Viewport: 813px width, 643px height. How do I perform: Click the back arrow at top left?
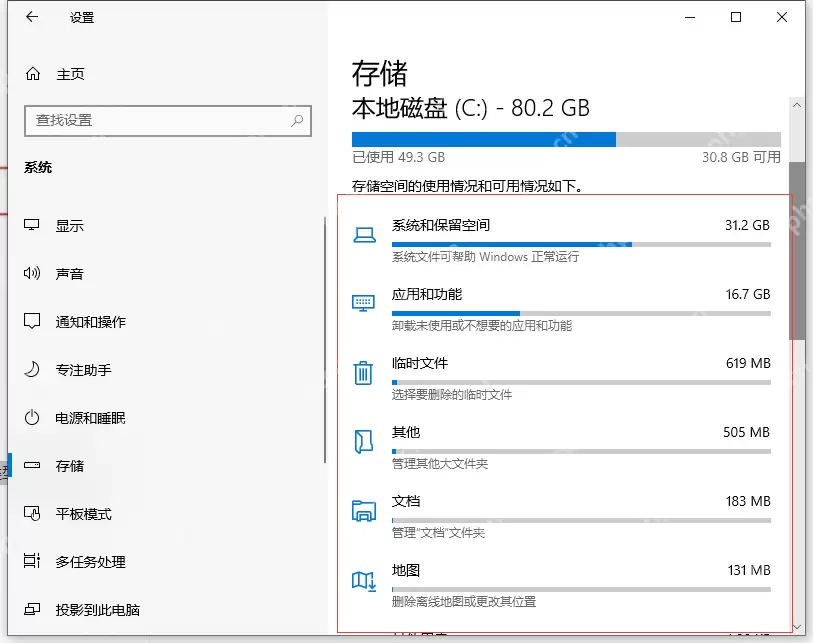(x=31, y=17)
